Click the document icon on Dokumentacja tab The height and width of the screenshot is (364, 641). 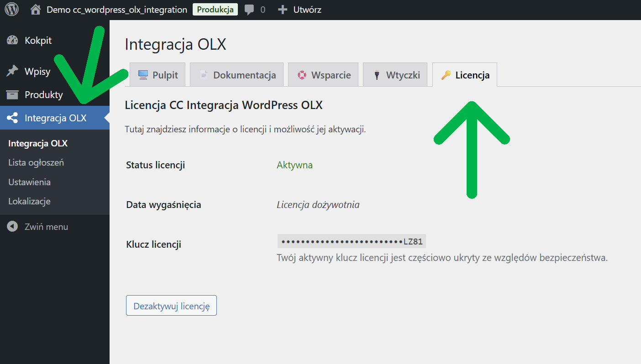point(204,75)
